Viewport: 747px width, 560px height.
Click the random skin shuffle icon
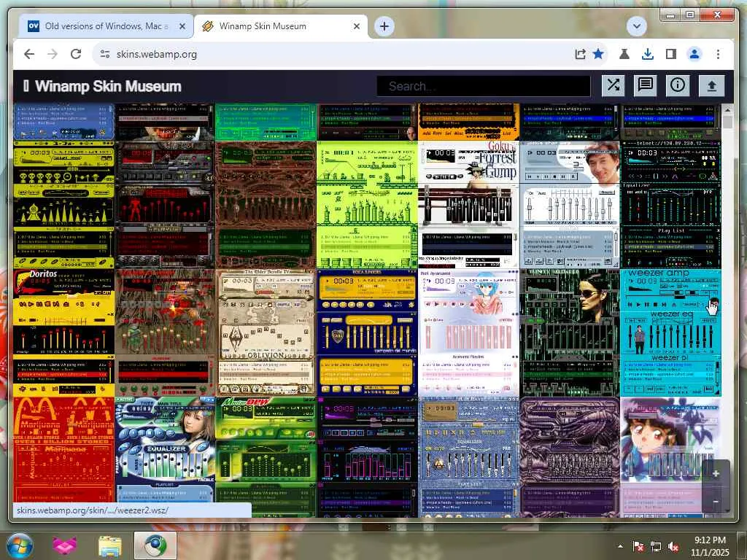coord(613,86)
